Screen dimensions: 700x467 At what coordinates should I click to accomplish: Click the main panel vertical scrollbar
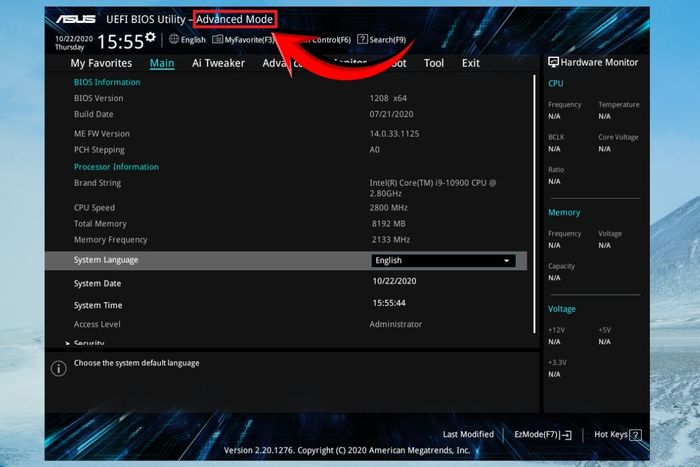534,204
